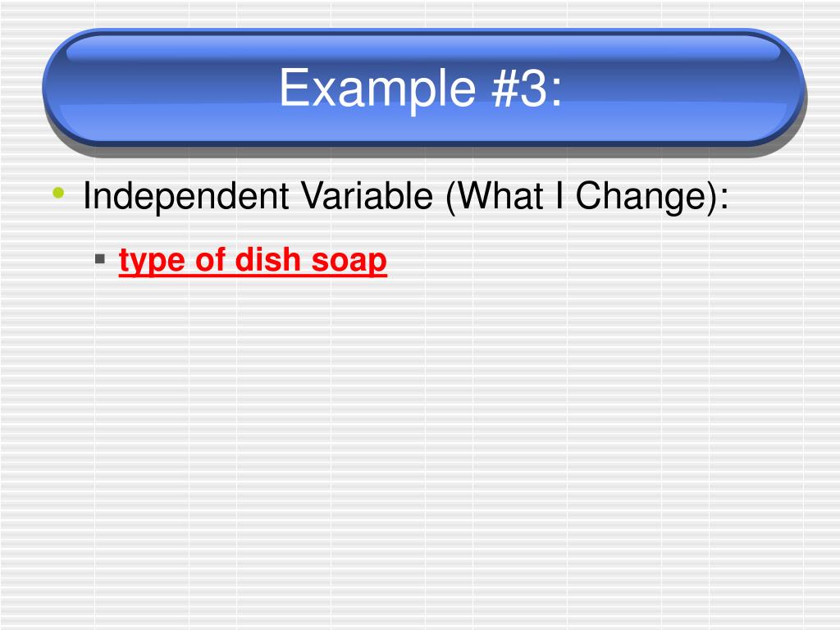Screen dimensions: 840x630
Task: Click the word 'Independent' in the bullet
Action: coord(186,195)
